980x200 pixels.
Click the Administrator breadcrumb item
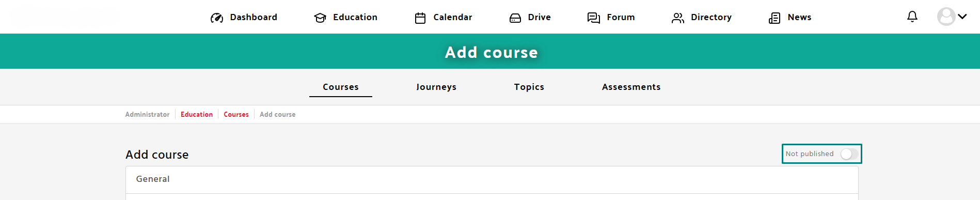click(147, 114)
